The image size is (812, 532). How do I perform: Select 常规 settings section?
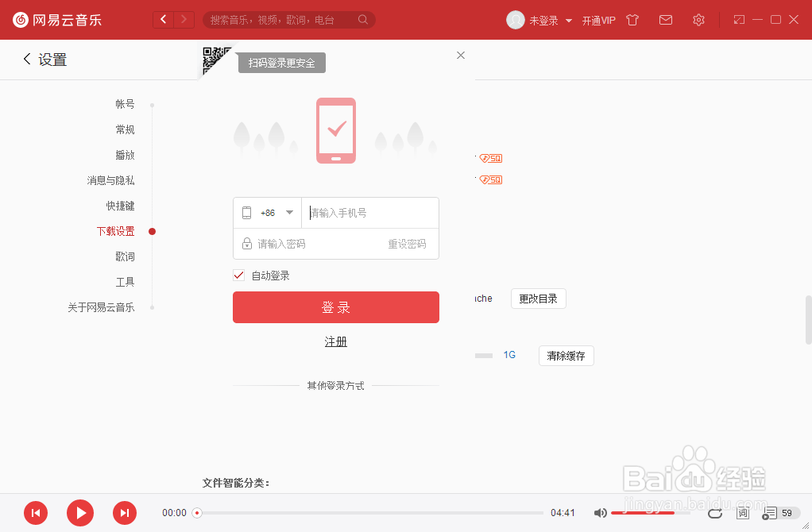125,129
